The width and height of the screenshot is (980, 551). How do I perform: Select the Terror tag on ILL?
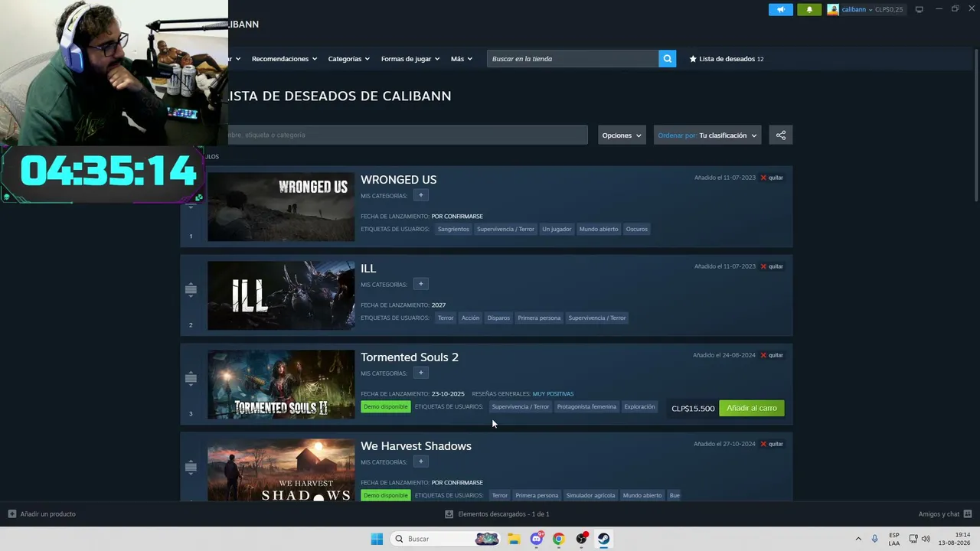click(446, 318)
